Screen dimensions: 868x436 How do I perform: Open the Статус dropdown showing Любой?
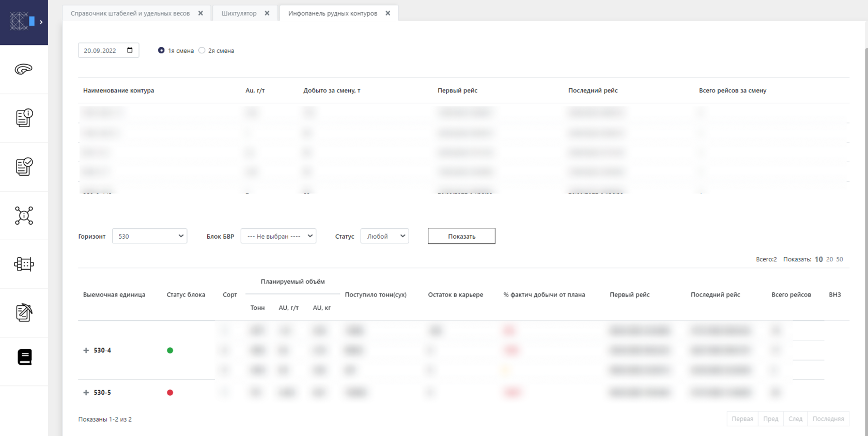384,236
